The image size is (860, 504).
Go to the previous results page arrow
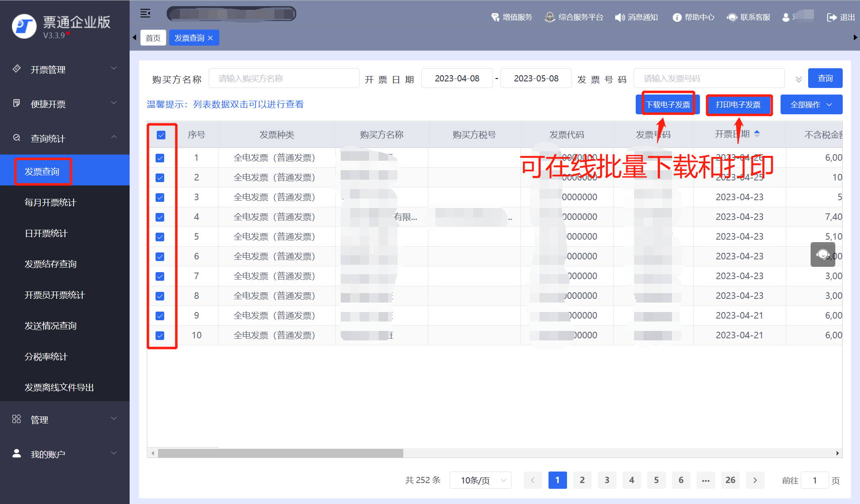click(x=533, y=480)
